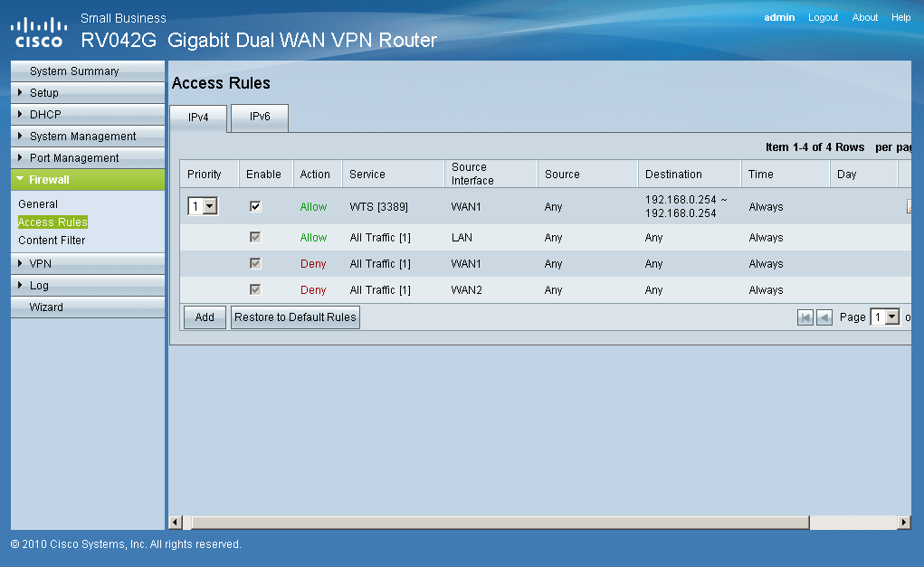Click green Allow text in WTS row
Viewport: 924px width, 567px height.
pos(313,207)
